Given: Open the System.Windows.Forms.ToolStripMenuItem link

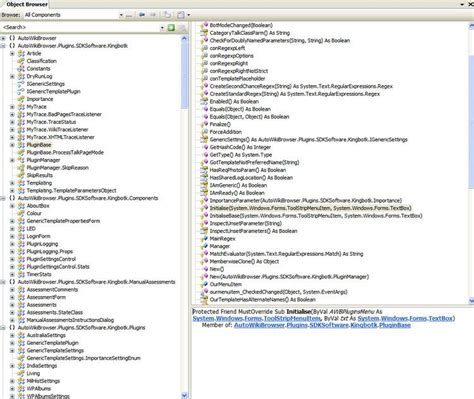Looking at the screenshot, I should point(256,318).
